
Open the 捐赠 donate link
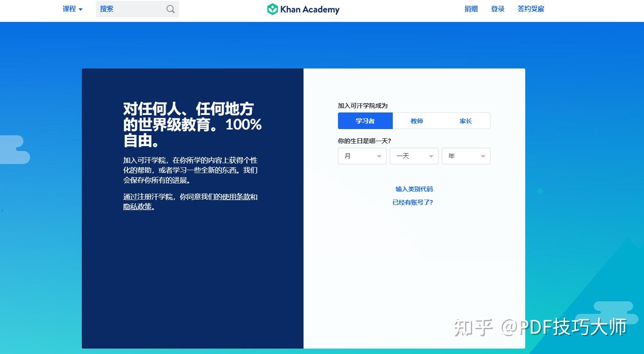coord(471,9)
